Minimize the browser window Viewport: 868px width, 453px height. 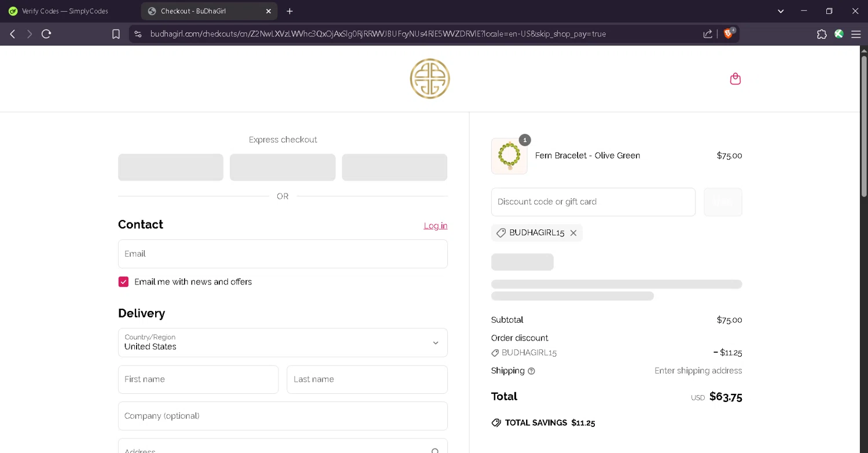point(804,11)
